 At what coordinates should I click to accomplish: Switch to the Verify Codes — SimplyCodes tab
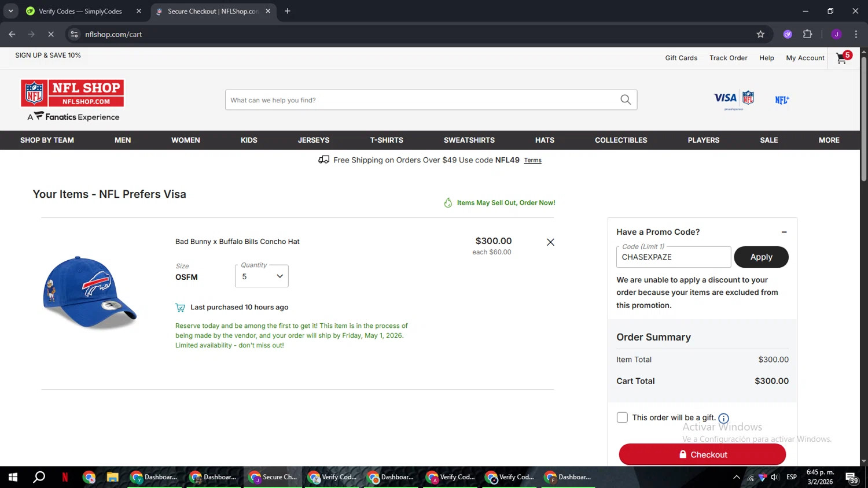81,11
